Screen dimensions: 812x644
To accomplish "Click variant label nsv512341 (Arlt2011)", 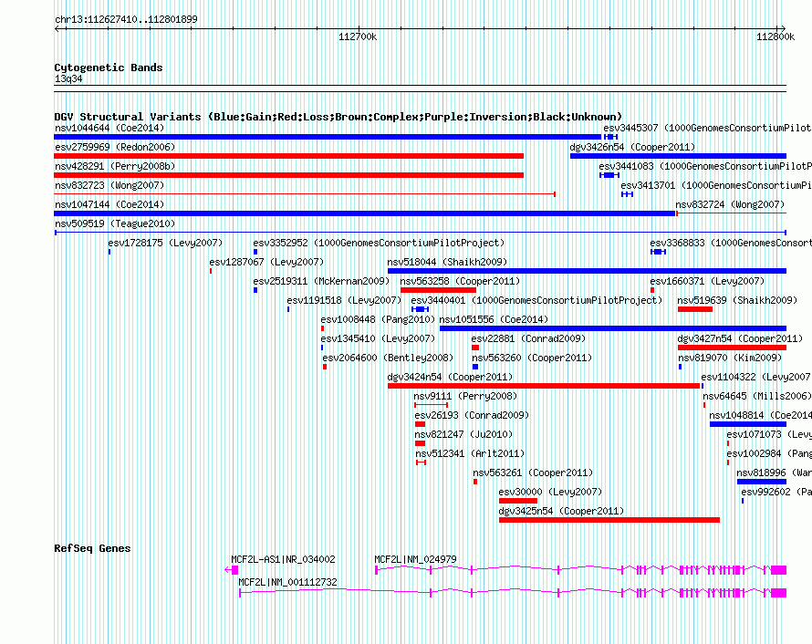I will tap(470, 453).
